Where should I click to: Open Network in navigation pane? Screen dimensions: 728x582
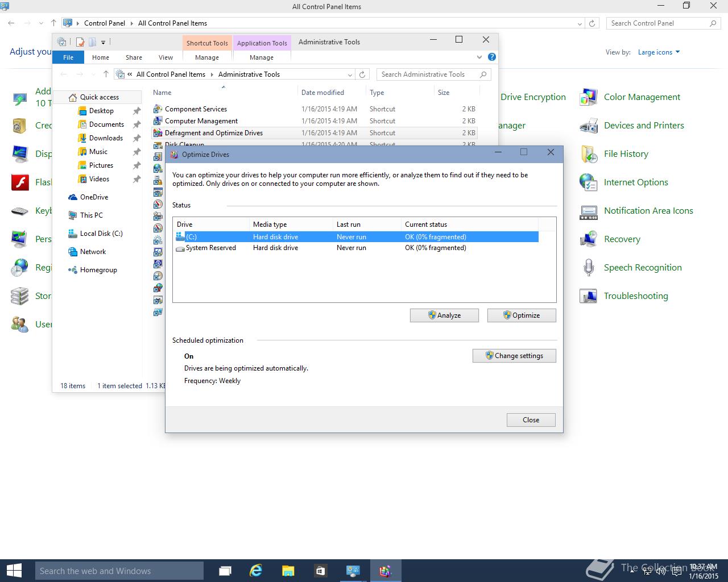[93, 252]
